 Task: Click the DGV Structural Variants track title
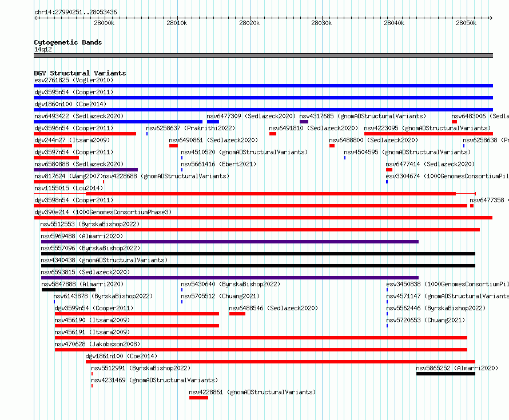click(80, 73)
